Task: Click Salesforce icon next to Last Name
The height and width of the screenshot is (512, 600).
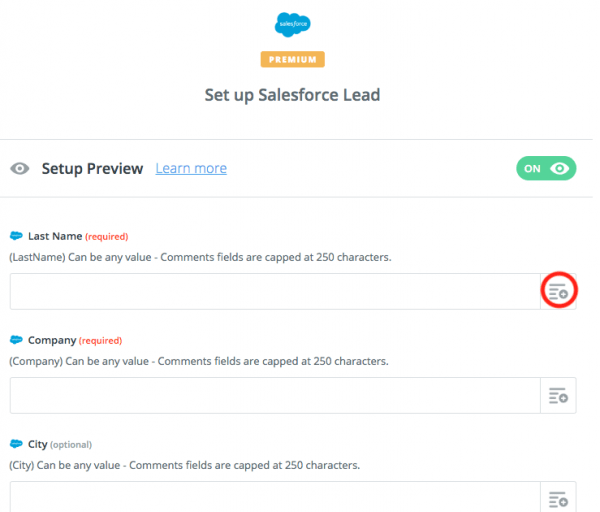Action: point(16,237)
